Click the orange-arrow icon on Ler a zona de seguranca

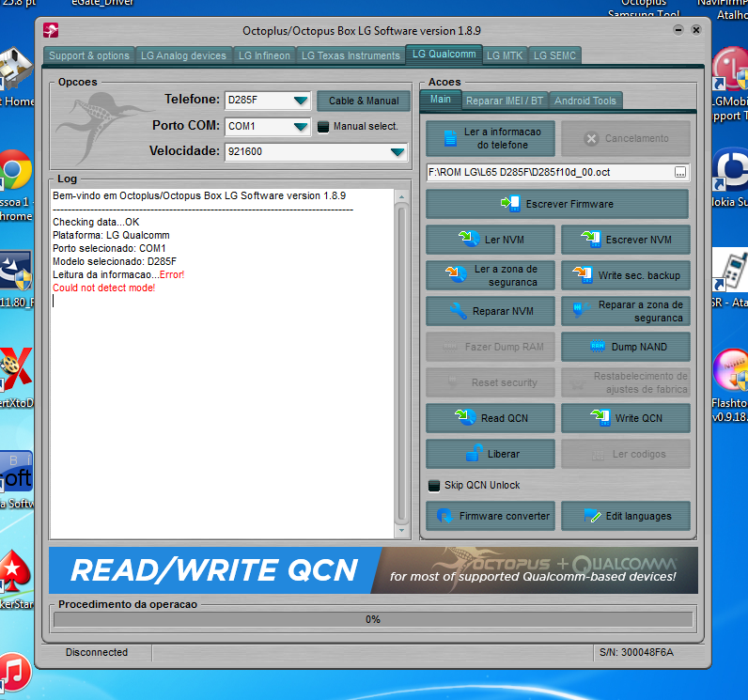coord(457,274)
